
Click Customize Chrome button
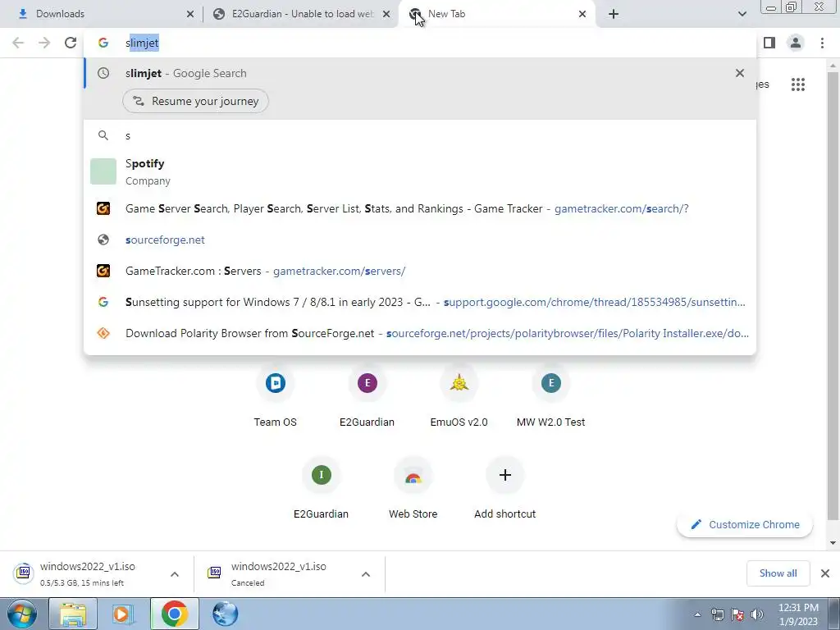(x=745, y=524)
